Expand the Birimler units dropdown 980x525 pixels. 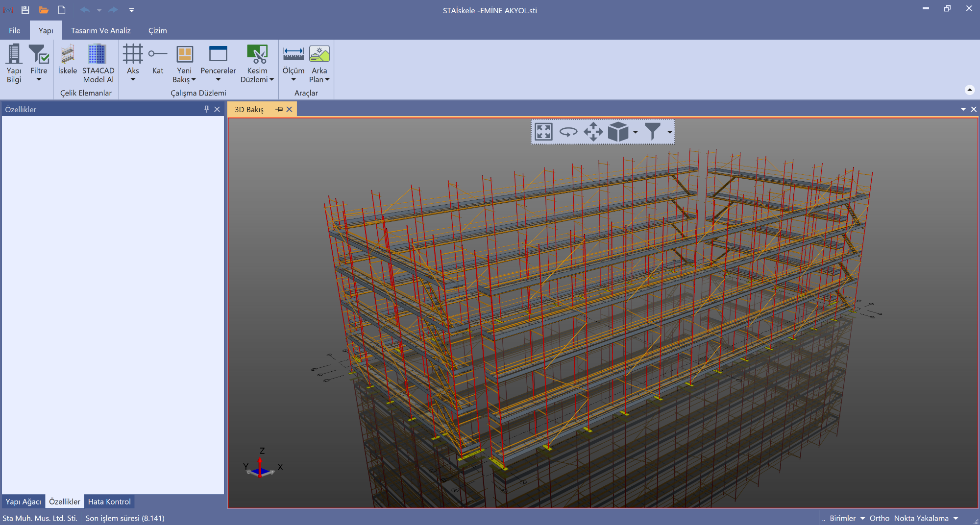[862, 518]
